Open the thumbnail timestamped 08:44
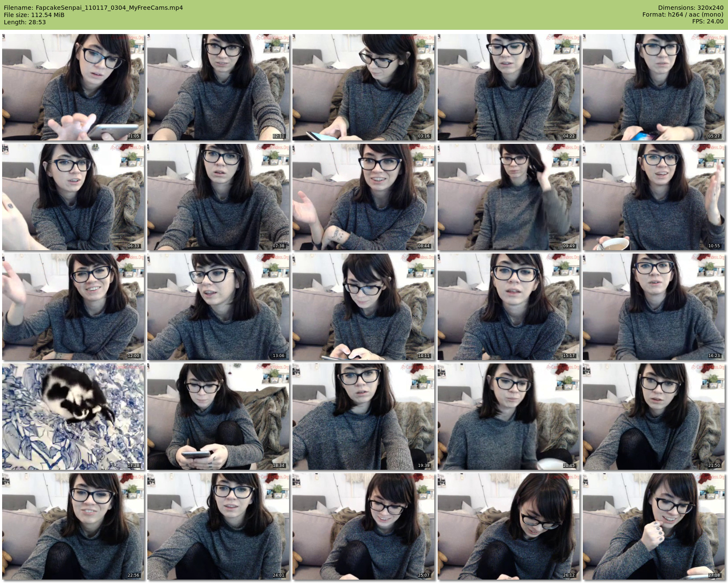Screen dimensions: 728x583 [x=364, y=197]
